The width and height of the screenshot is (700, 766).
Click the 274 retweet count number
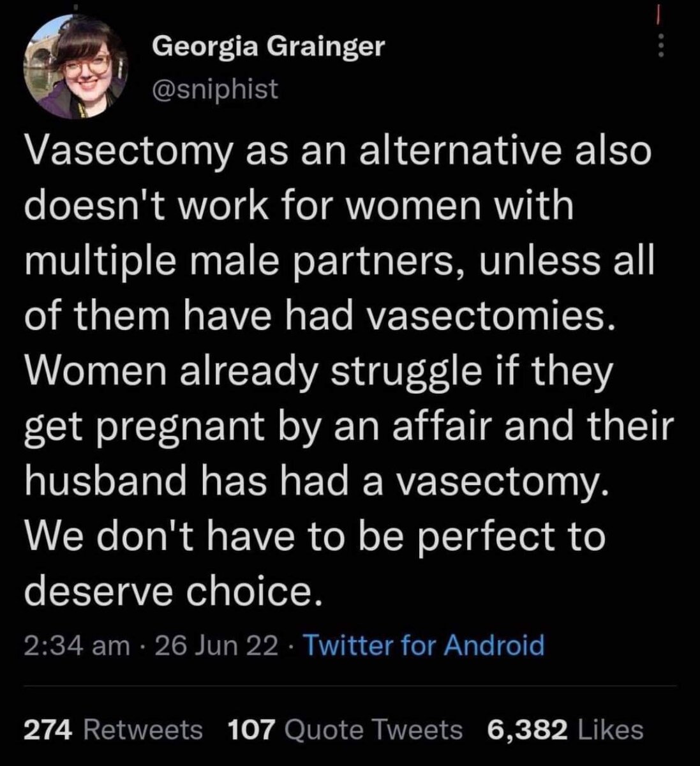click(x=50, y=729)
